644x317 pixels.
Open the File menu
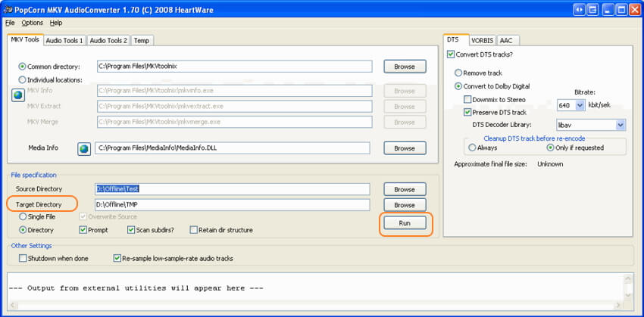click(x=10, y=23)
